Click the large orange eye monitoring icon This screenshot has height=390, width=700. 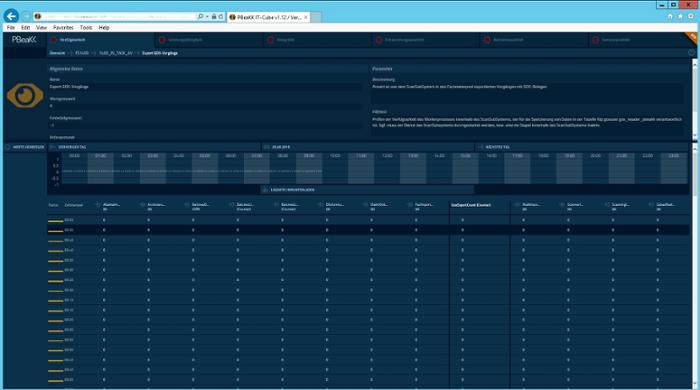point(25,95)
